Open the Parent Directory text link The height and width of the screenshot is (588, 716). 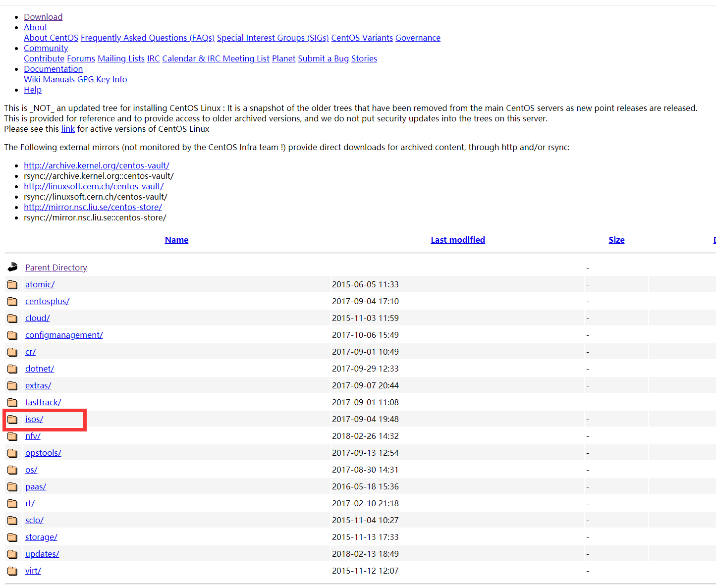tap(56, 267)
